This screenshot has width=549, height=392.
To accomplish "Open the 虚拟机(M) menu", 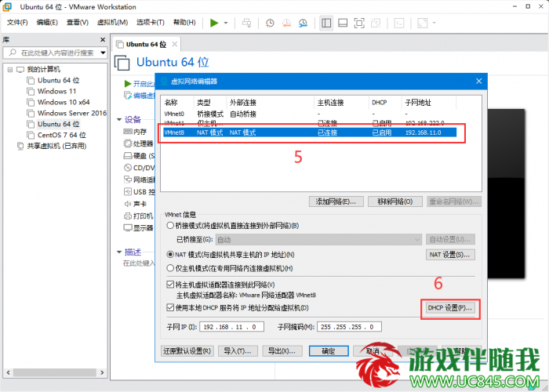I will 112,23.
